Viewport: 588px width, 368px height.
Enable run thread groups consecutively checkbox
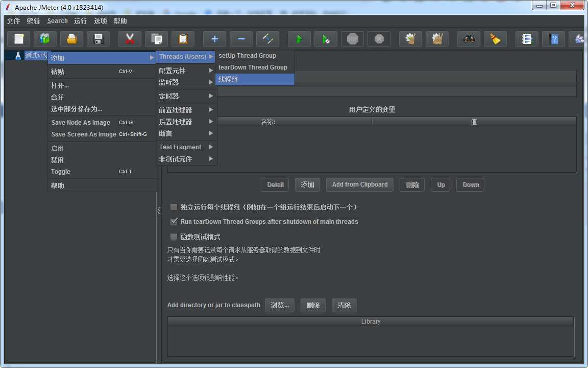coord(174,207)
